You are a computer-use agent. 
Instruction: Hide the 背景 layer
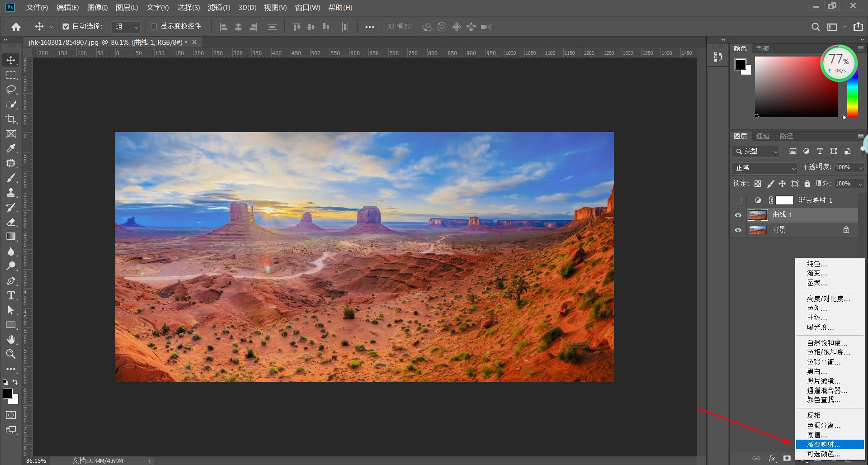(x=738, y=230)
